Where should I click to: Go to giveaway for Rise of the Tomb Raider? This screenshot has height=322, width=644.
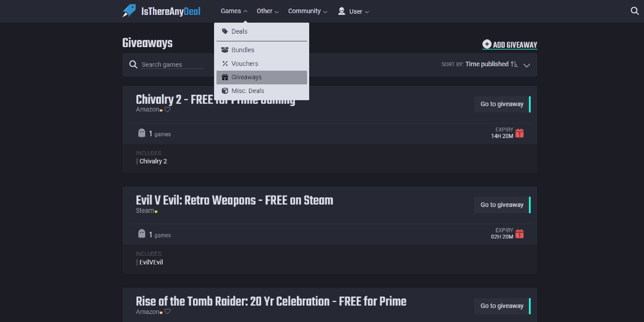click(x=502, y=306)
